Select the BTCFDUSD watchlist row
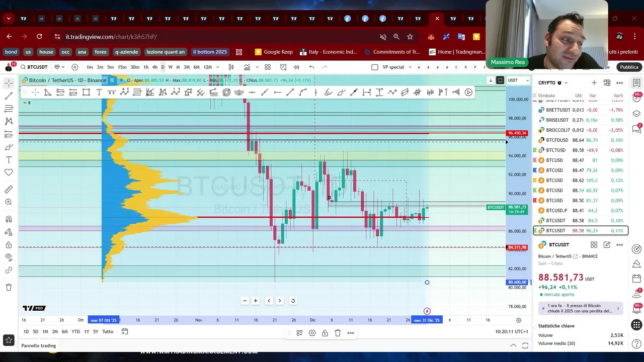 click(x=581, y=140)
